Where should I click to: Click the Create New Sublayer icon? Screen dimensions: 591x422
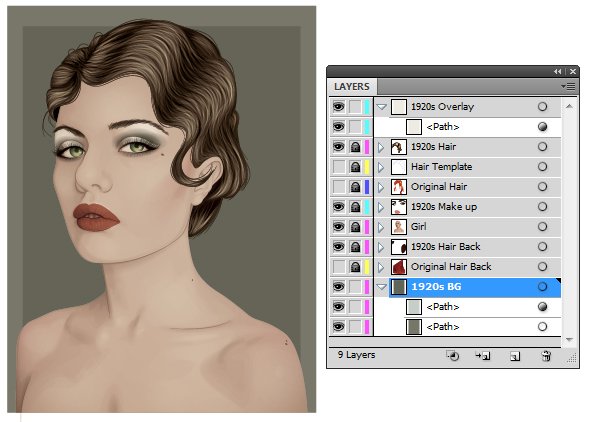coord(483,355)
